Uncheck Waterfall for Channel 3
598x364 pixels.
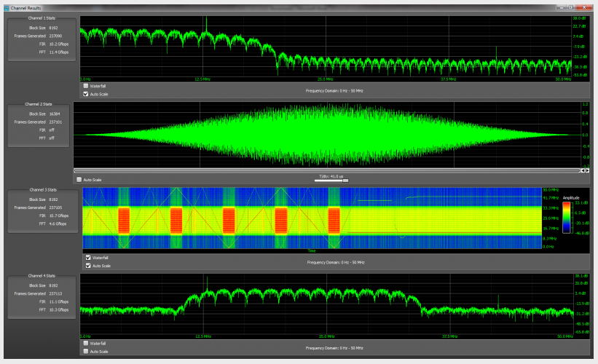coord(89,258)
